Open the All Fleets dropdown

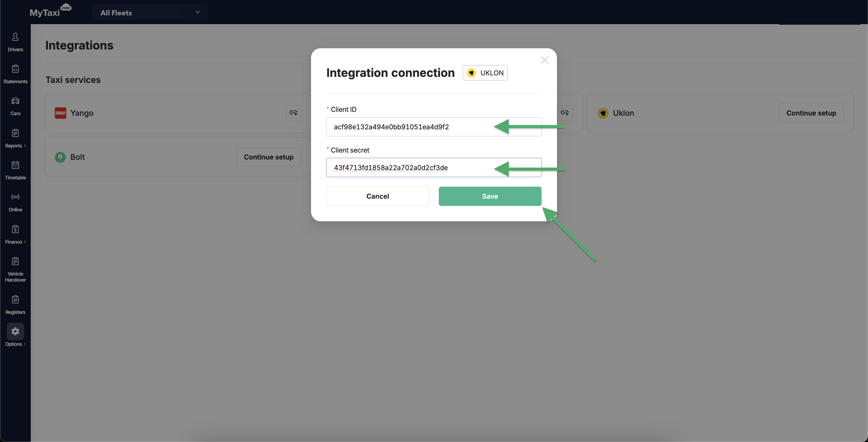click(150, 12)
